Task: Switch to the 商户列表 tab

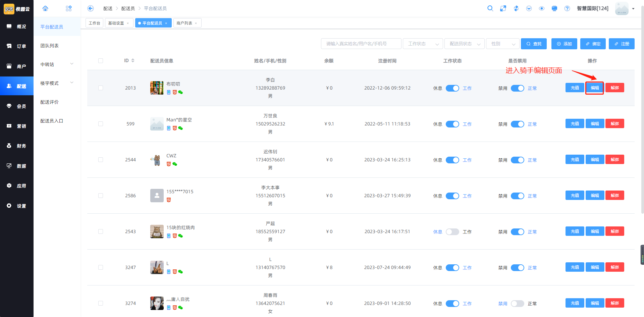Action: [x=184, y=23]
